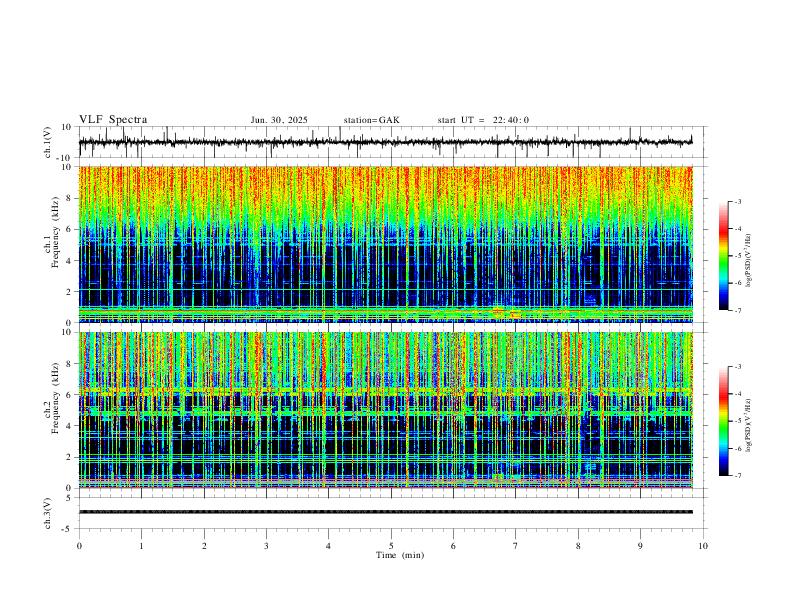Click time axis tick label "0"
This screenshot has height=612, width=792.
[79, 546]
